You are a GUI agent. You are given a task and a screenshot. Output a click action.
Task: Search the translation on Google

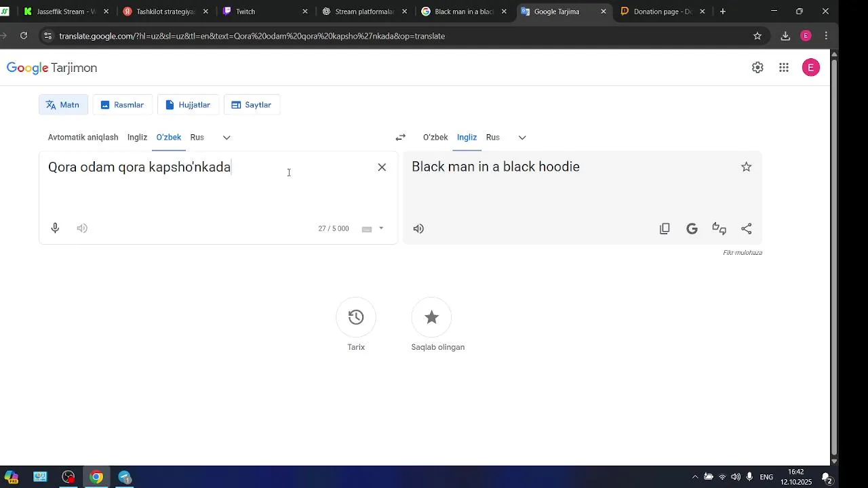coord(692,229)
